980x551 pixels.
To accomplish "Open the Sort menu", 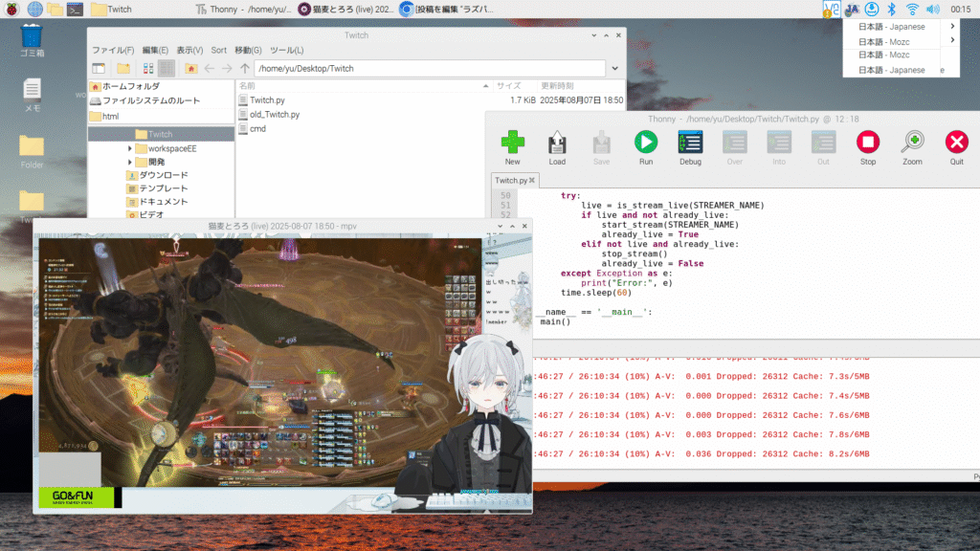I will point(219,50).
